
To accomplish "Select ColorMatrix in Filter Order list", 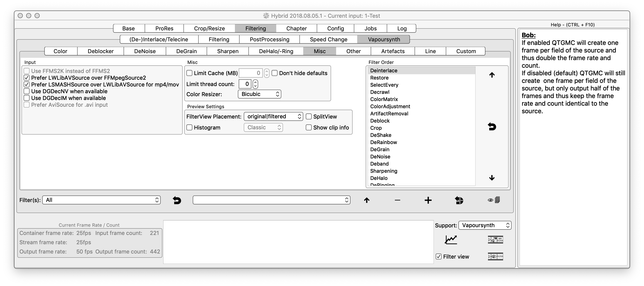I will click(384, 99).
